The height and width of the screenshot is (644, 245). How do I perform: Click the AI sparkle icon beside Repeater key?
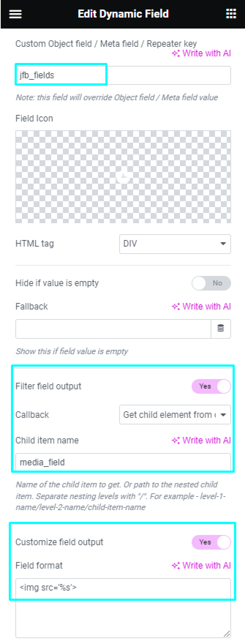176,53
